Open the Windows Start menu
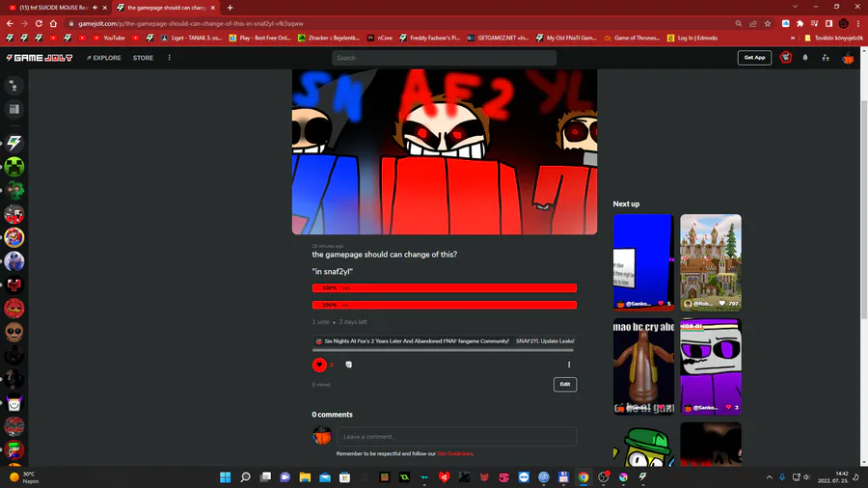 point(226,477)
